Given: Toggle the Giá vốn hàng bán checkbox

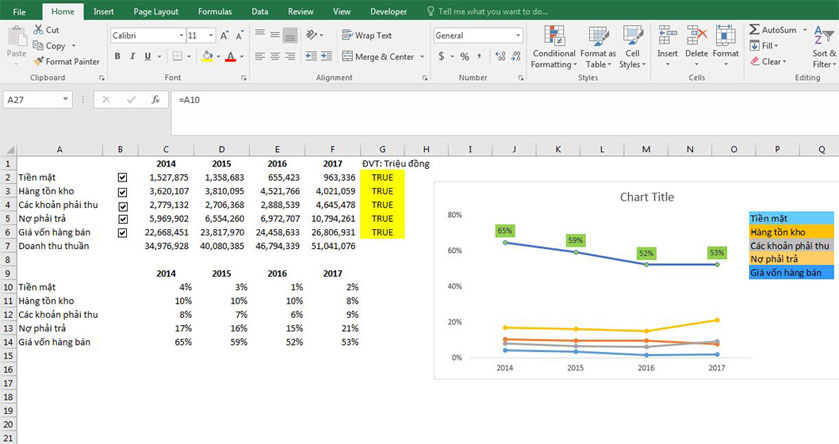Looking at the screenshot, I should point(123,233).
